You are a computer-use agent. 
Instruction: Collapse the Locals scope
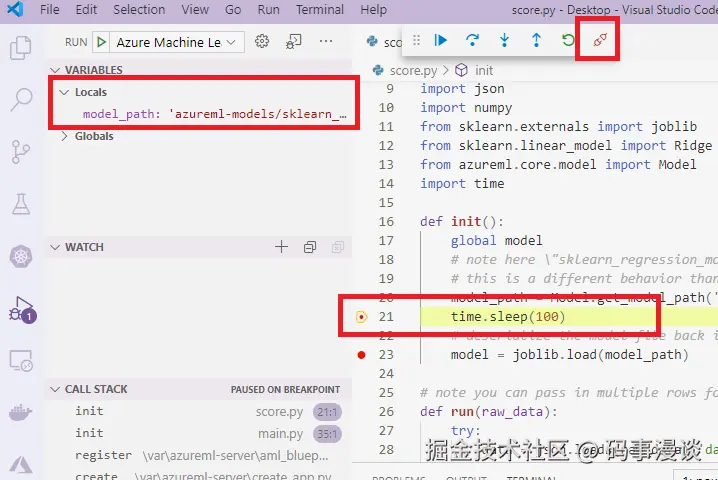[x=64, y=92]
